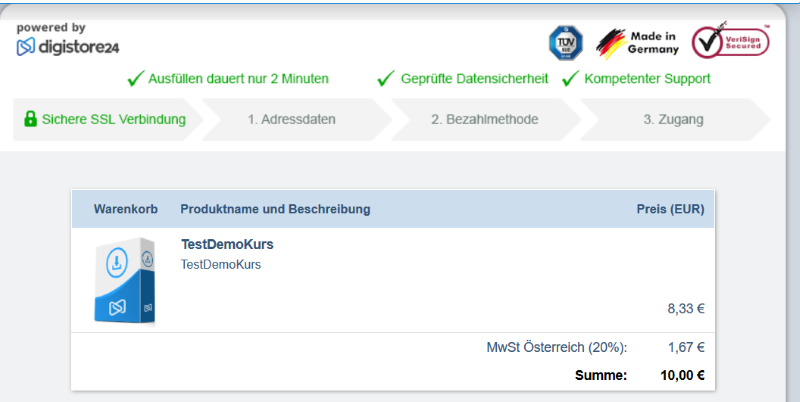800x402 pixels.
Task: Click the checkmark beside Ausfüllen dauert nur 2 Minuten
Action: (135, 78)
